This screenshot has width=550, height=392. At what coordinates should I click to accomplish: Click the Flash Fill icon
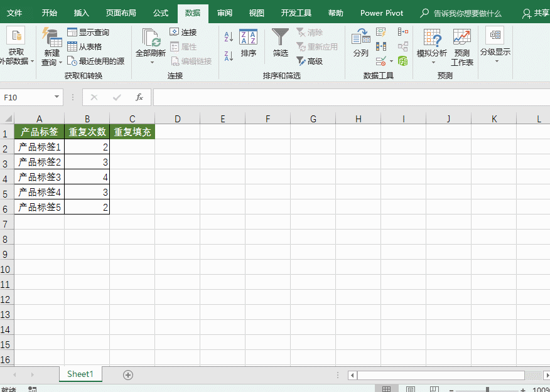pyautogui.click(x=381, y=32)
